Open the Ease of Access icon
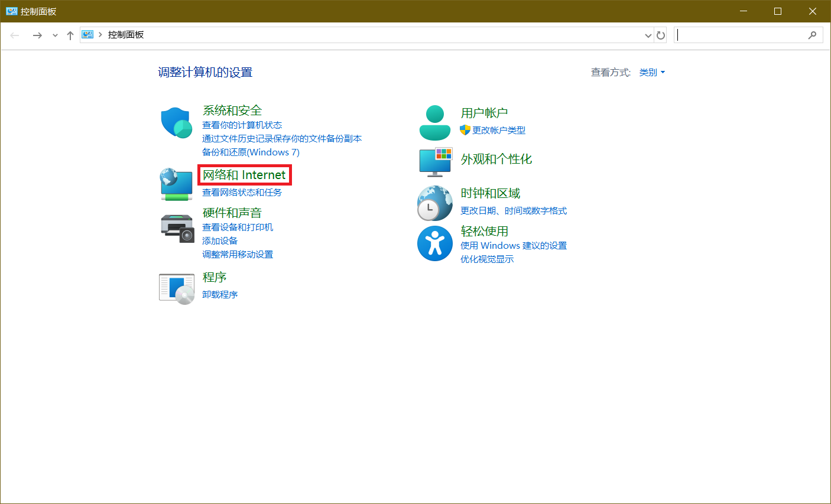Image resolution: width=831 pixels, height=504 pixels. [434, 243]
